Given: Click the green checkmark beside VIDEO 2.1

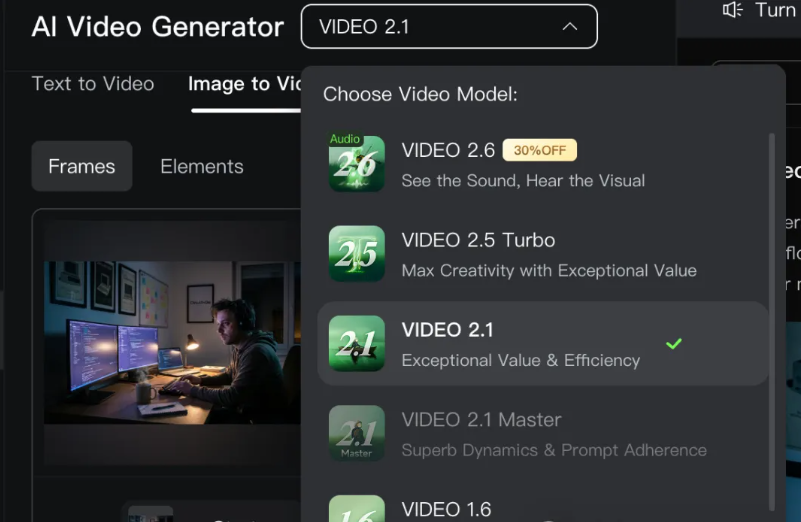Looking at the screenshot, I should [674, 344].
